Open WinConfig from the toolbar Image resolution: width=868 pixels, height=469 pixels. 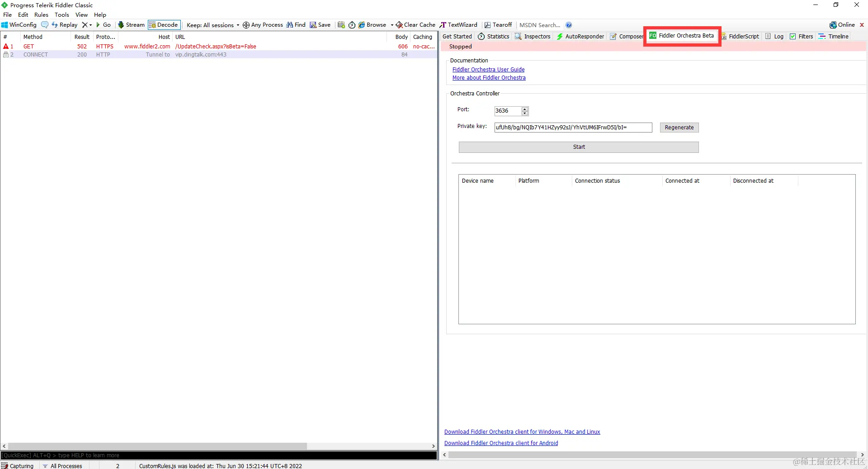click(x=19, y=25)
